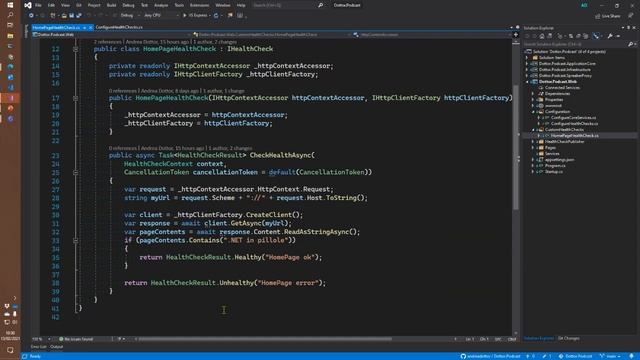Viewport: 640px width, 360px height.
Task: Open the Edit menu
Action: tap(51, 5)
